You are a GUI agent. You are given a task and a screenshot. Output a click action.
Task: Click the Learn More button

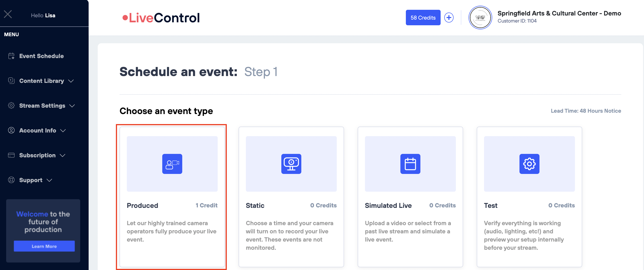(x=44, y=246)
